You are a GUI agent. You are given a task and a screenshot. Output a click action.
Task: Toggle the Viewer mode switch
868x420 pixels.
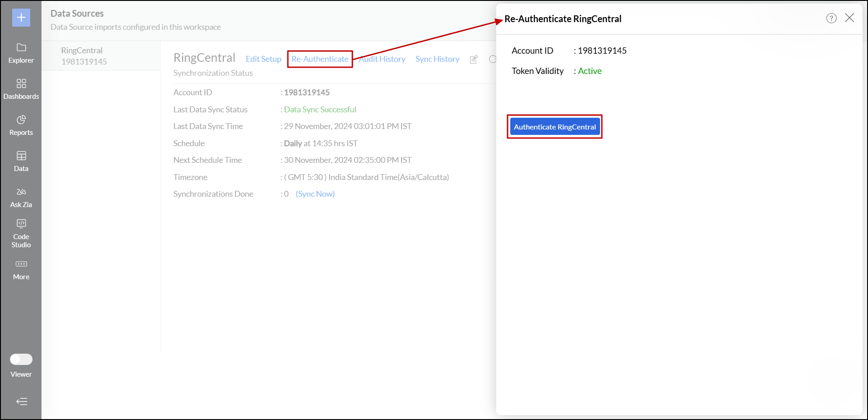[21, 359]
